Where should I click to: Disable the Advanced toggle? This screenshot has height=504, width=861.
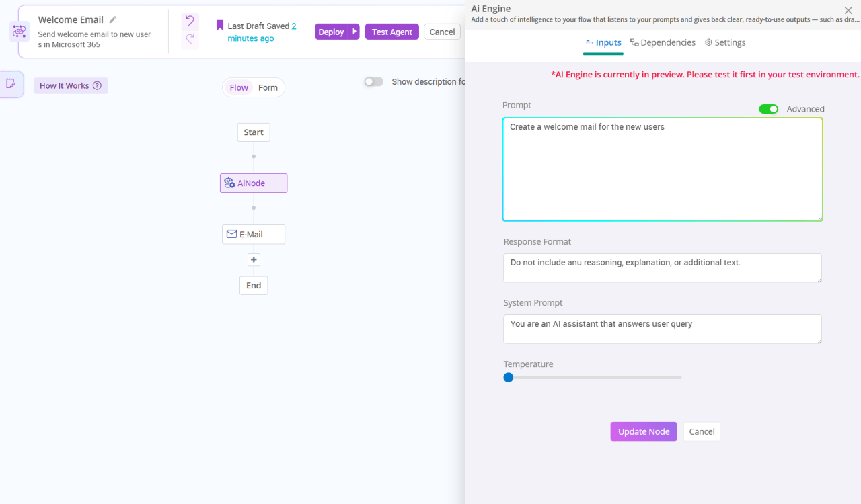pos(769,108)
